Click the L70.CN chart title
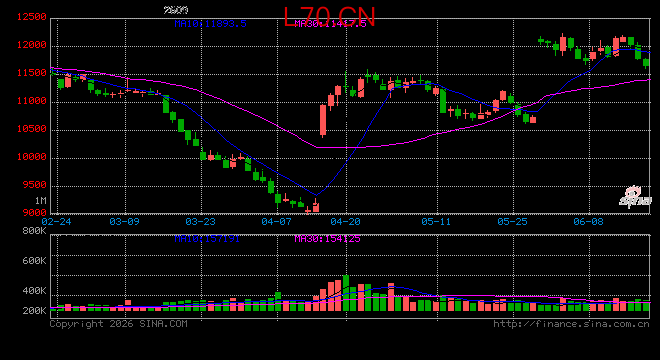The width and height of the screenshot is (660, 360). click(x=329, y=17)
